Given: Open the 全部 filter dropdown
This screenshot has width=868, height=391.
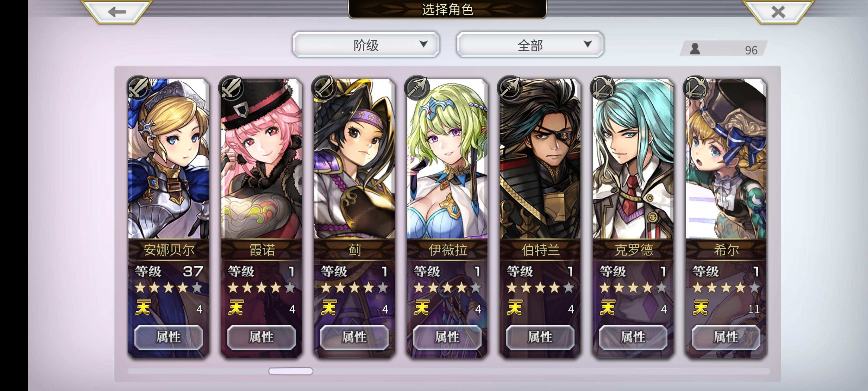Looking at the screenshot, I should (x=530, y=45).
